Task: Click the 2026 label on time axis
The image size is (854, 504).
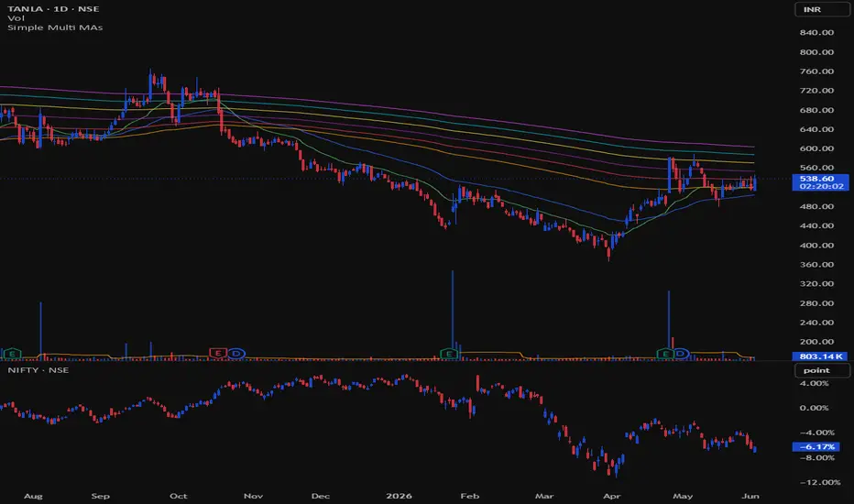Action: 399,496
